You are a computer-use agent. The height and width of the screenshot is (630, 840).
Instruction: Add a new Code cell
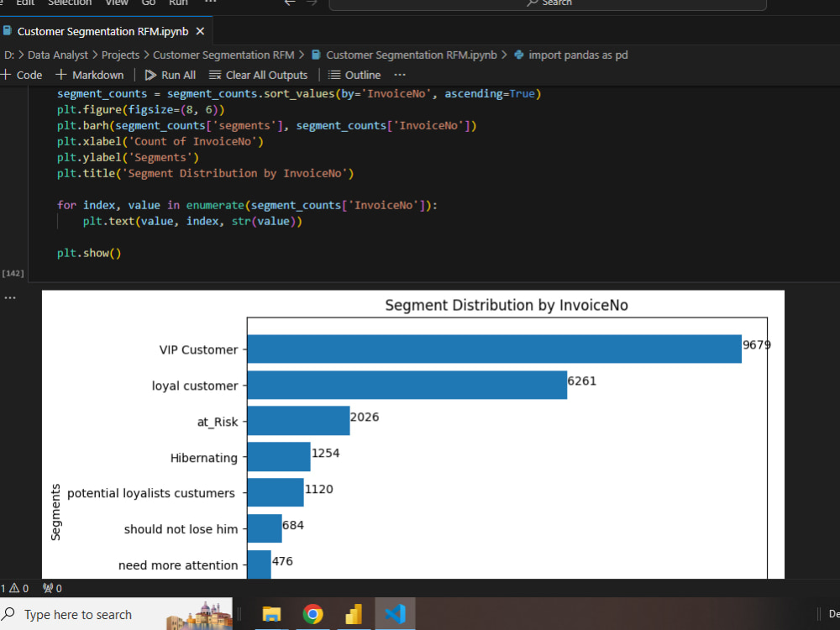[22, 75]
